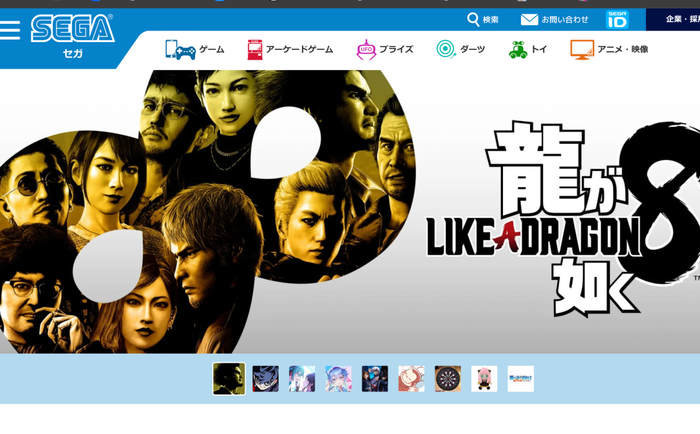The image size is (700, 434).
Task: Open the アニメ・映像 category
Action: pyautogui.click(x=609, y=49)
